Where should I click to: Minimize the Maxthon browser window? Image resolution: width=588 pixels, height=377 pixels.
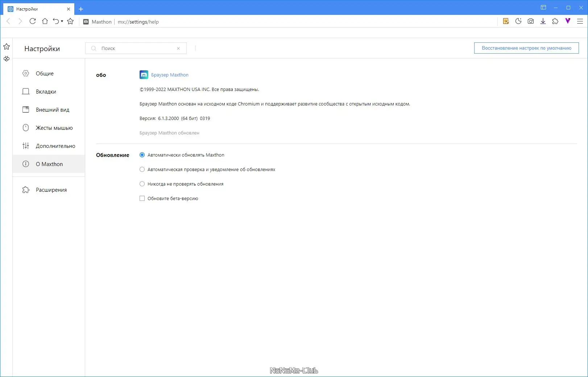(556, 8)
